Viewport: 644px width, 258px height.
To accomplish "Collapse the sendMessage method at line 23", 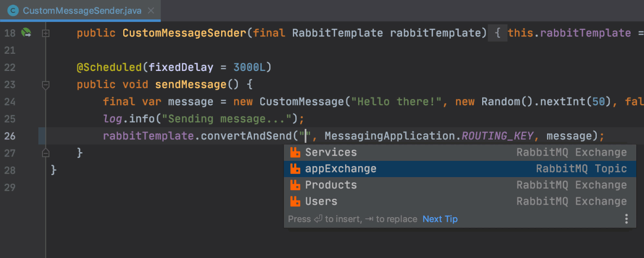I will point(46,85).
